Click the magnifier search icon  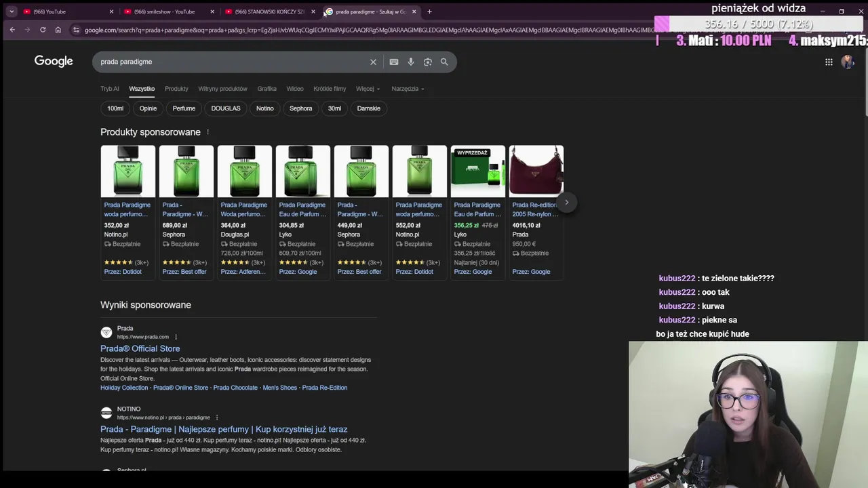click(444, 62)
